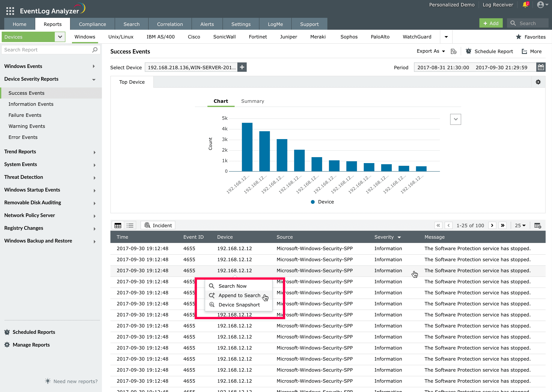Click the notifications bell icon

point(525,5)
